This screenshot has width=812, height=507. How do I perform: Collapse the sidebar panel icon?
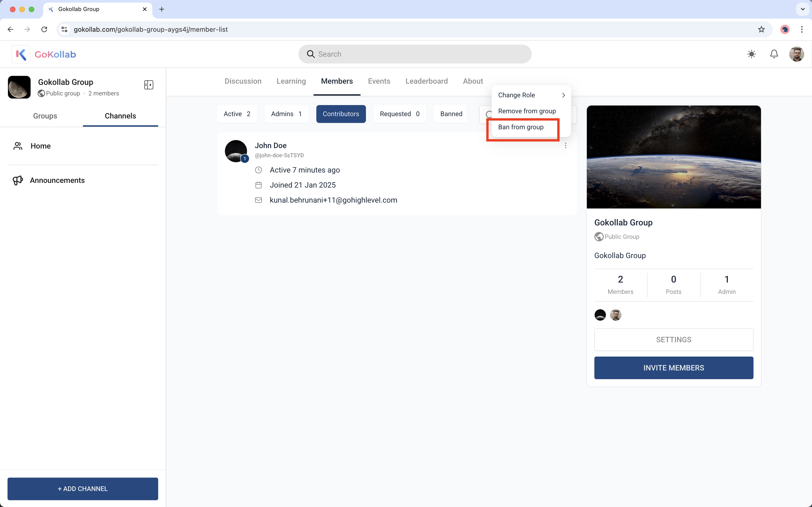click(x=149, y=85)
